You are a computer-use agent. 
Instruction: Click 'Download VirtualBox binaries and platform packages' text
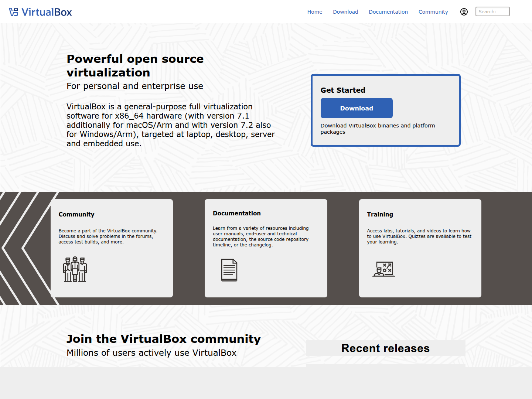[378, 129]
